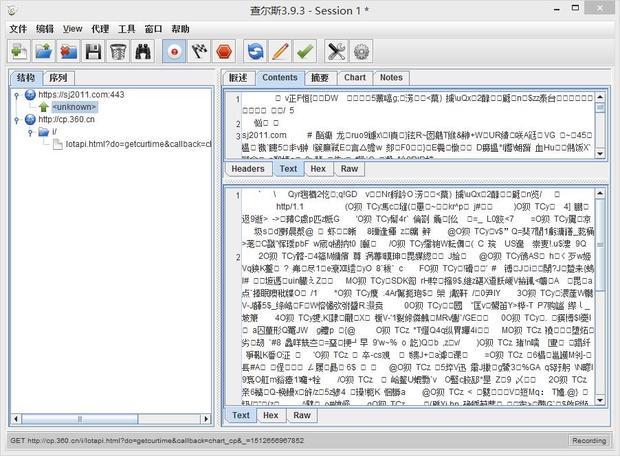
Task: Click the Repeat request blue arrows icon
Action: pos(256,51)
